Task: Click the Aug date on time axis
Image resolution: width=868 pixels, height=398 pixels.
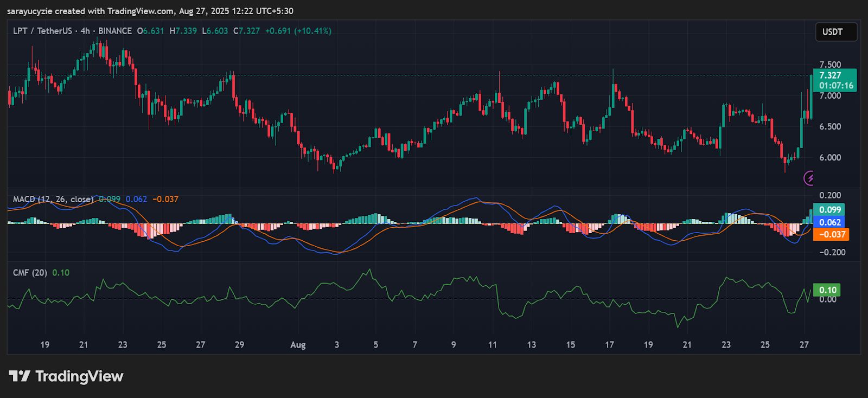Action: [x=298, y=345]
